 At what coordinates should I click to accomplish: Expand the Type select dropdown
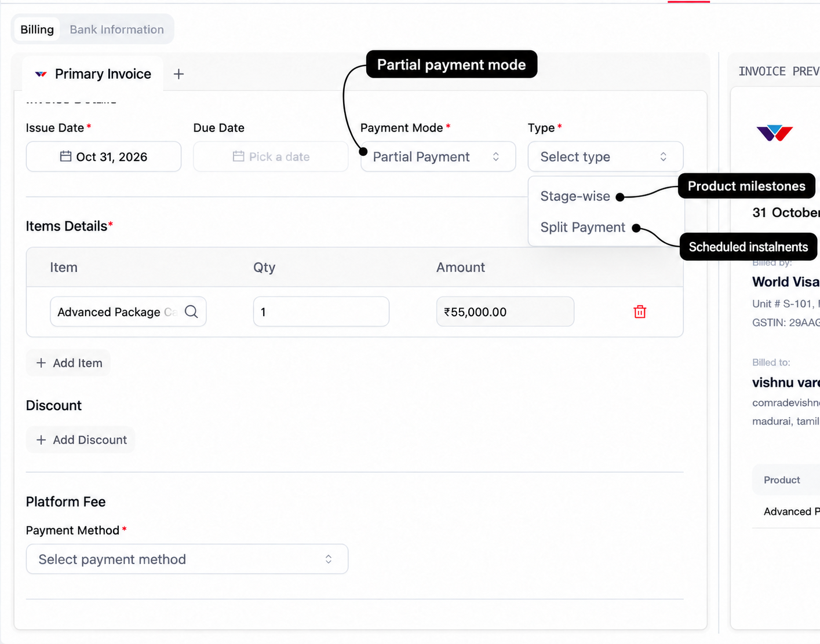(606, 156)
